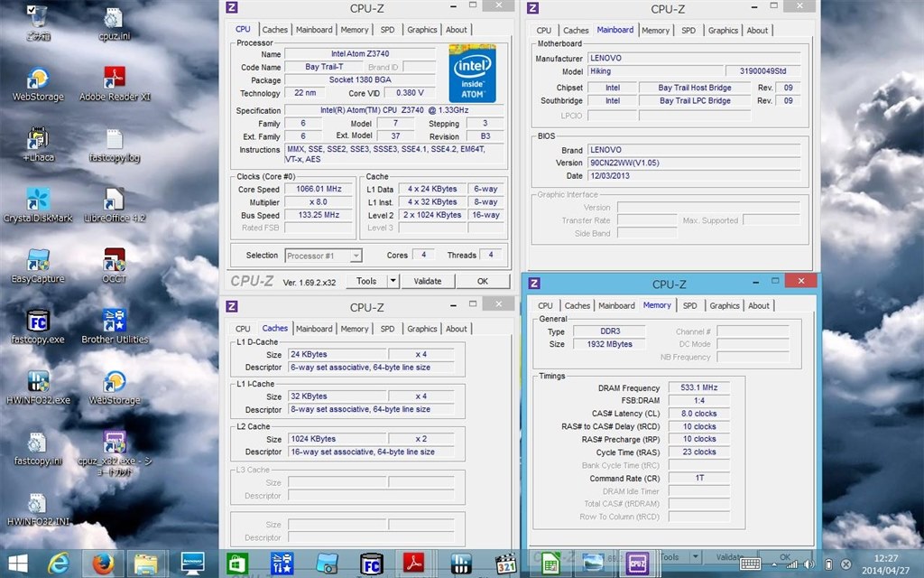Screen dimensions: 924x578
Task: Click OK in the CPU tab window
Action: [x=483, y=281]
